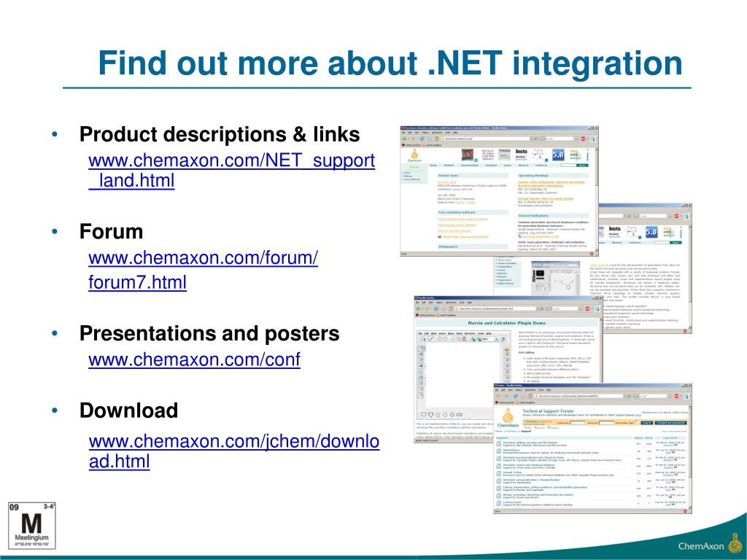Click the 'Technical Support Forum' heading in the forum screenshot
This screenshot has height=560, width=747.
(x=548, y=411)
